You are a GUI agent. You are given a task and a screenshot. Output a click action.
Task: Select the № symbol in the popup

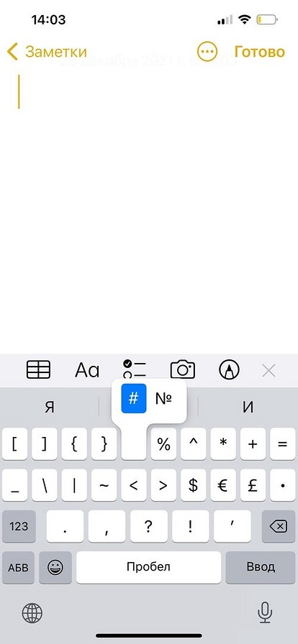click(x=163, y=398)
